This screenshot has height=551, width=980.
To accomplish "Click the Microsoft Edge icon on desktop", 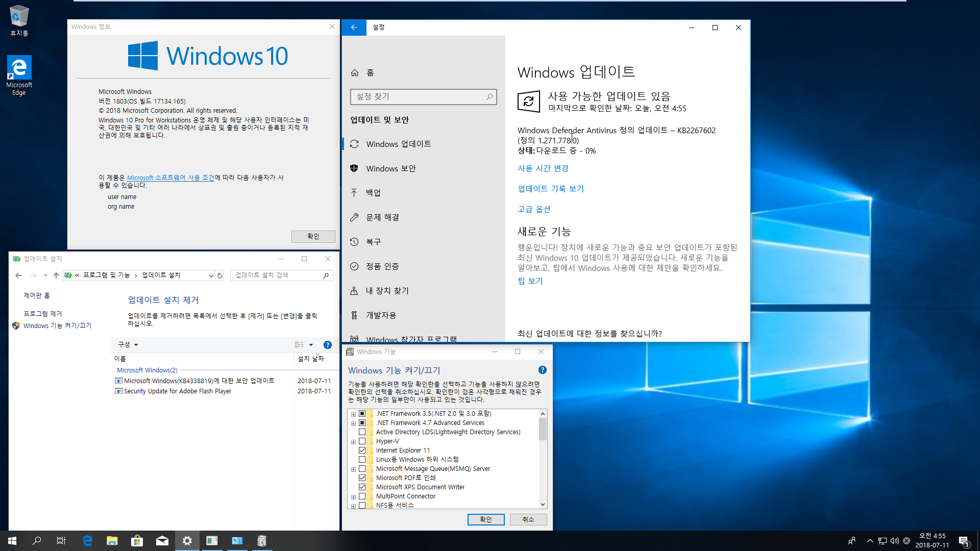I will point(18,67).
